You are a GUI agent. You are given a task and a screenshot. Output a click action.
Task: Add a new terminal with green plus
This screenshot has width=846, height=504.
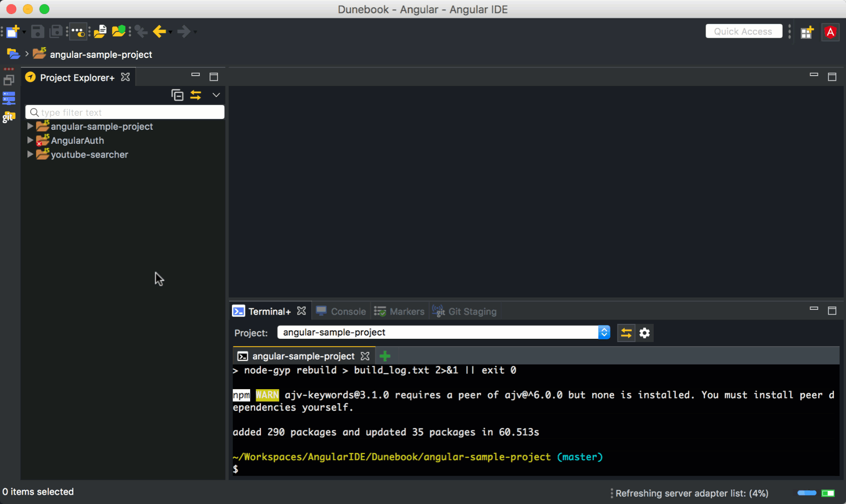point(385,356)
